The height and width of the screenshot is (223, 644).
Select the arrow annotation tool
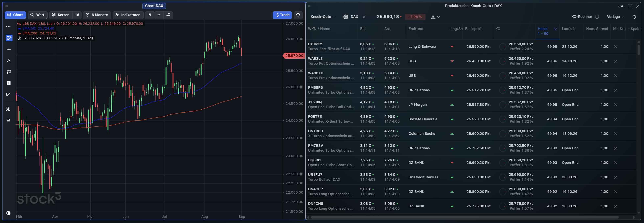[x=8, y=94]
